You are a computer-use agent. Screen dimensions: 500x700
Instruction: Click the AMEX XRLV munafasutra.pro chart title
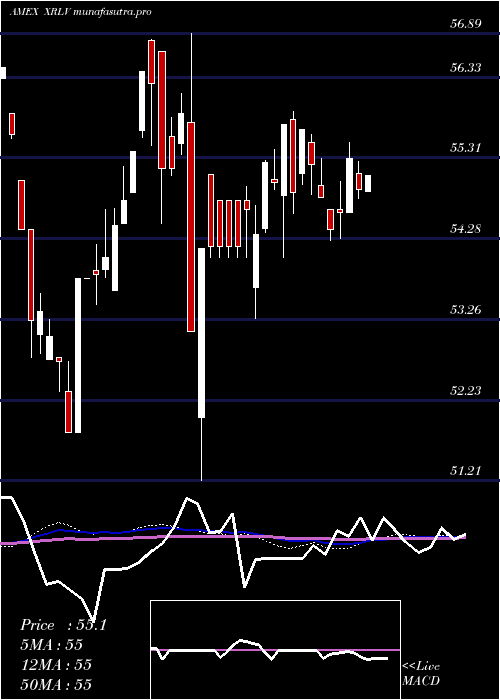[80, 12]
